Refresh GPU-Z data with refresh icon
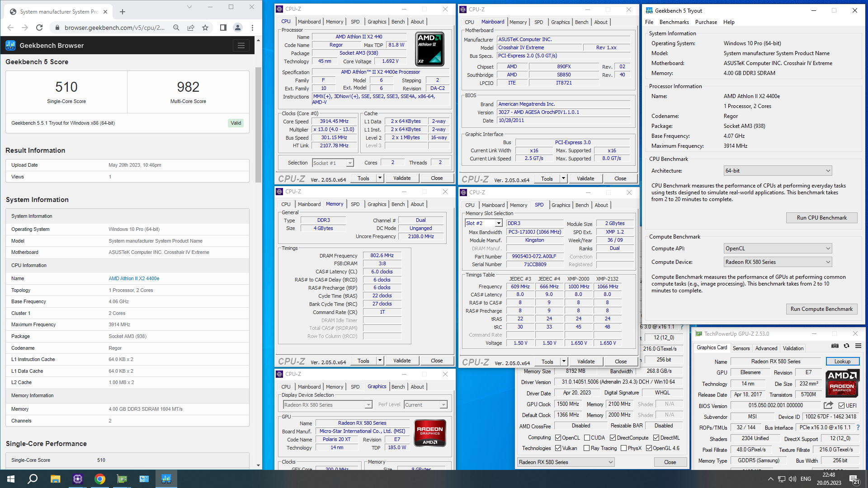Screen dimensions: 868x488 tap(846, 346)
